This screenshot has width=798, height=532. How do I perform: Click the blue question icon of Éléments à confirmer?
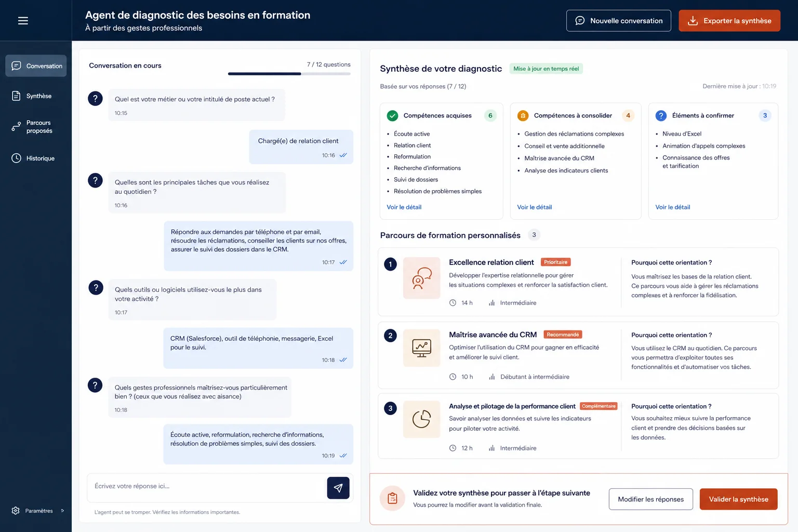tap(661, 116)
